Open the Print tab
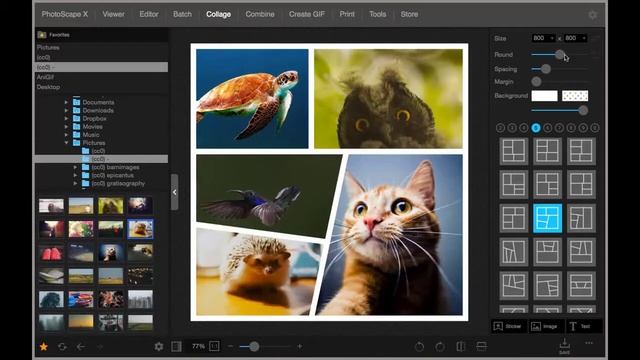 coord(347,14)
